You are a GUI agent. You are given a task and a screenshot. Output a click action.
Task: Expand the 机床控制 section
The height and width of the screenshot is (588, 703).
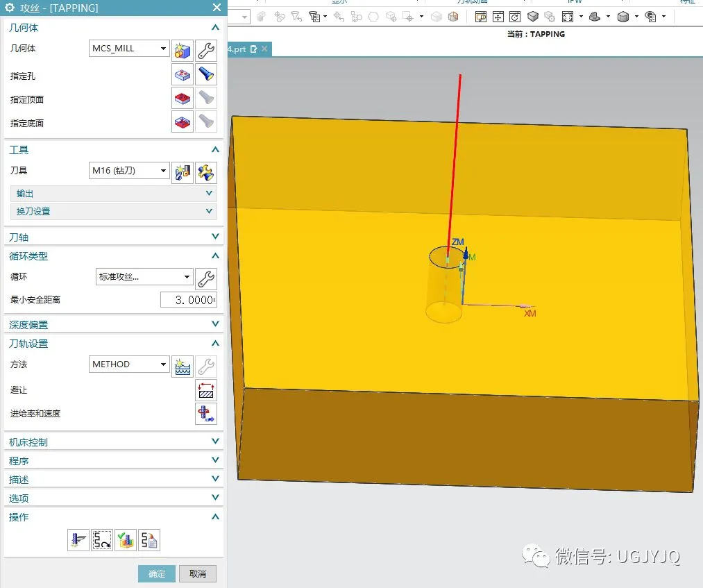[215, 442]
